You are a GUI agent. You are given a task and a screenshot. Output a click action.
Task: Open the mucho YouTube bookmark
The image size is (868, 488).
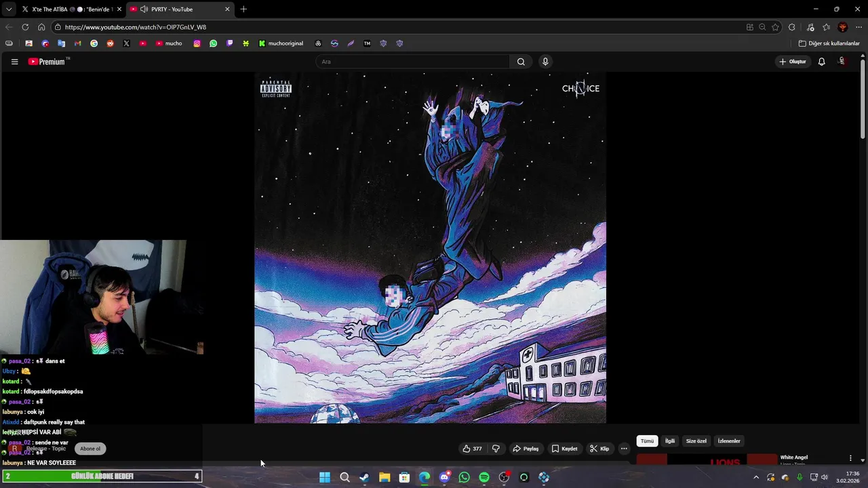(169, 43)
